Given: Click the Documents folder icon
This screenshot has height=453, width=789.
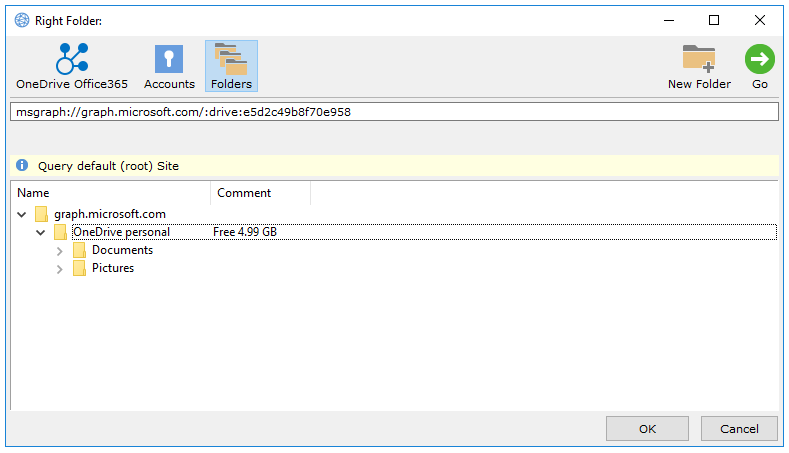Looking at the screenshot, I should tap(79, 250).
